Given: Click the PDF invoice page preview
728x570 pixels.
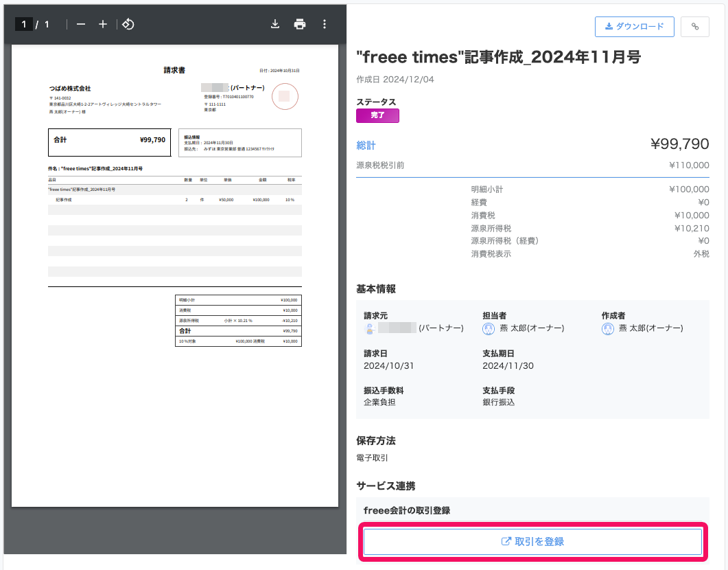Looking at the screenshot, I should pos(175,275).
